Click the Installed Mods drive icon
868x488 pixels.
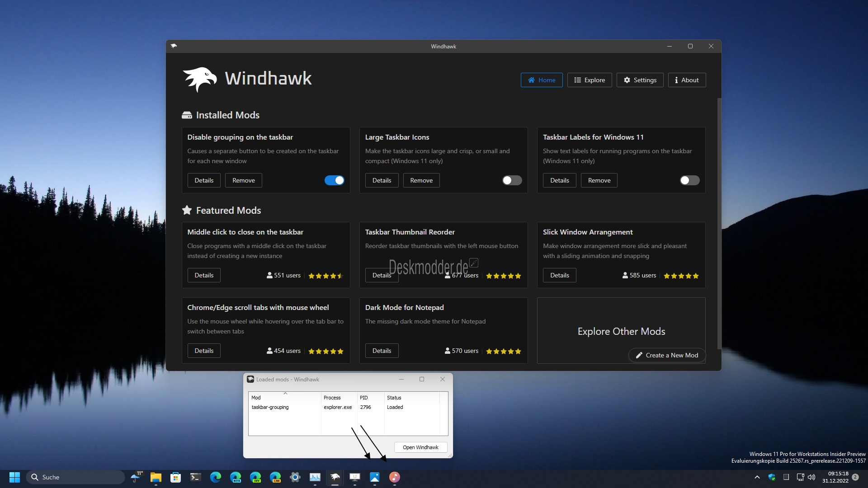point(187,115)
